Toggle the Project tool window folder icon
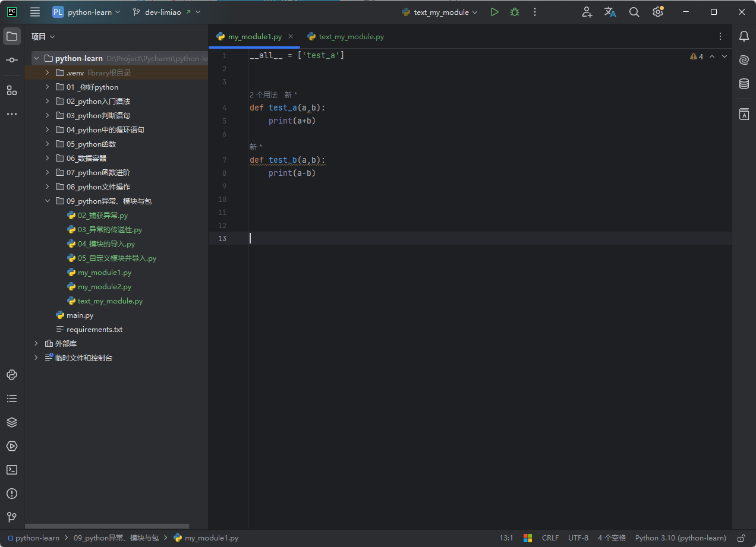This screenshot has width=756, height=547. (12, 36)
